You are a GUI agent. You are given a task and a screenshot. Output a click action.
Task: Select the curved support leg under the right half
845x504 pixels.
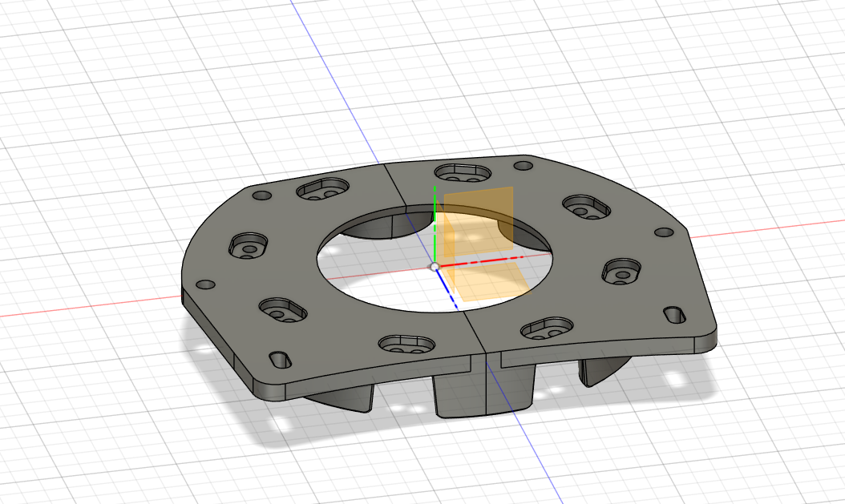(x=599, y=369)
